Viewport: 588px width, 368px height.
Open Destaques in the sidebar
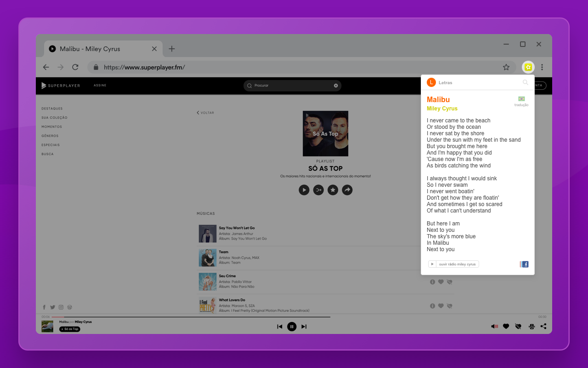[52, 109]
